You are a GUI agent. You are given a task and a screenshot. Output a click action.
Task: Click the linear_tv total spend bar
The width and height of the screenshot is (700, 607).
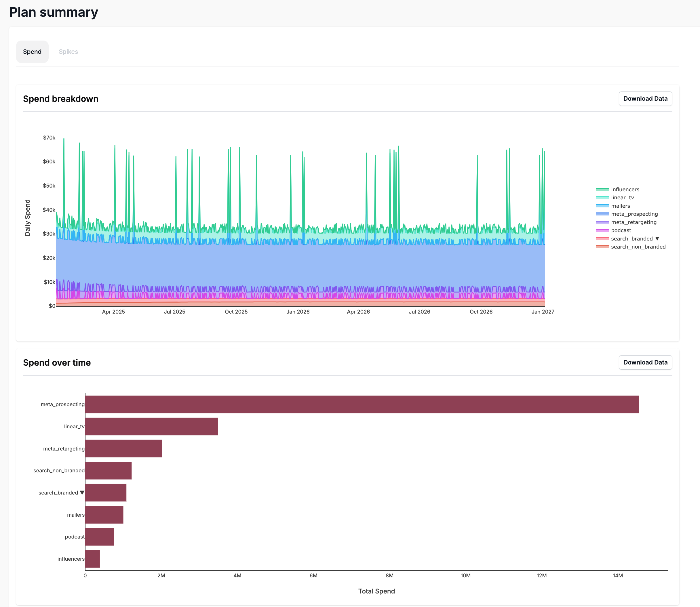[x=151, y=426]
